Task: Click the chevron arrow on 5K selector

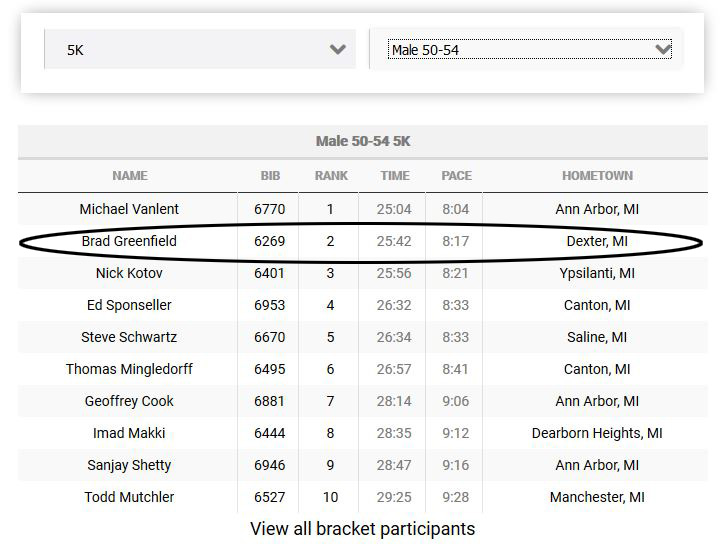Action: pyautogui.click(x=338, y=49)
